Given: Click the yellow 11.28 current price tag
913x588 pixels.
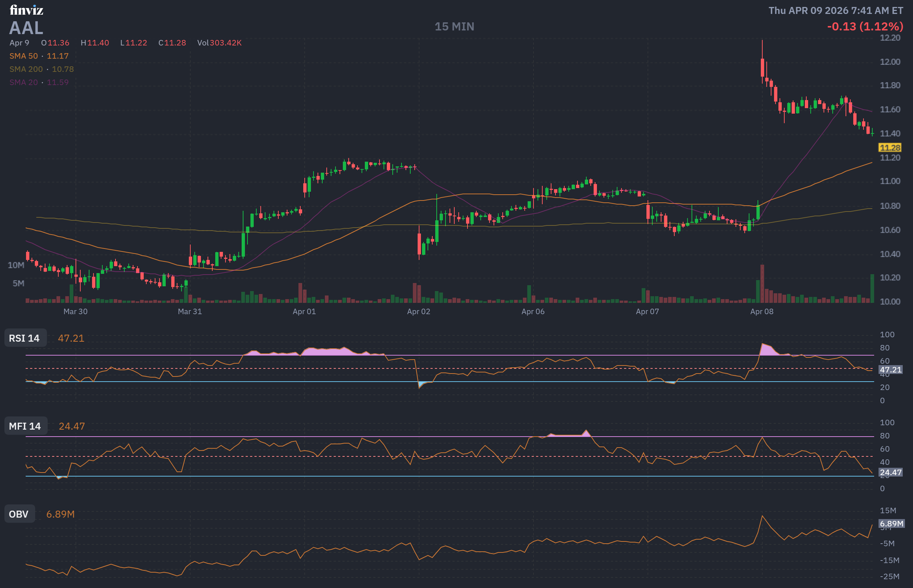Looking at the screenshot, I should click(x=890, y=148).
